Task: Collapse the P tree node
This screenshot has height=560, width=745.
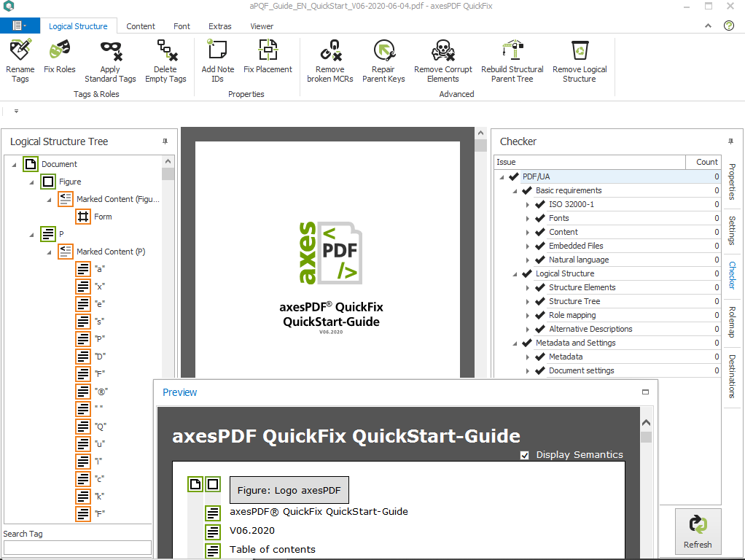Action: point(31,234)
